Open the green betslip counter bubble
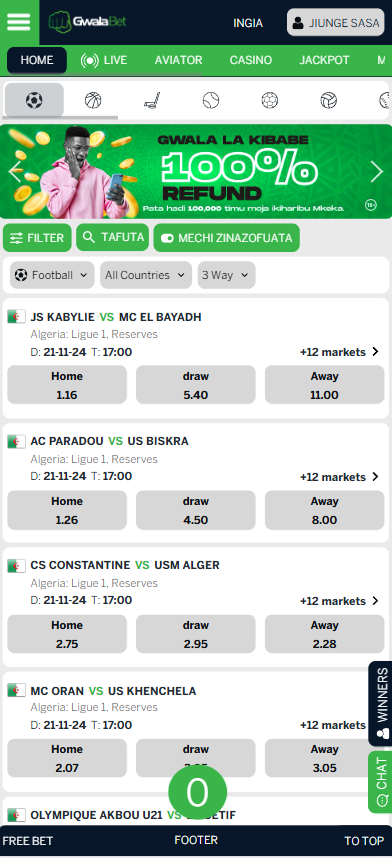The image size is (392, 858). click(x=197, y=792)
